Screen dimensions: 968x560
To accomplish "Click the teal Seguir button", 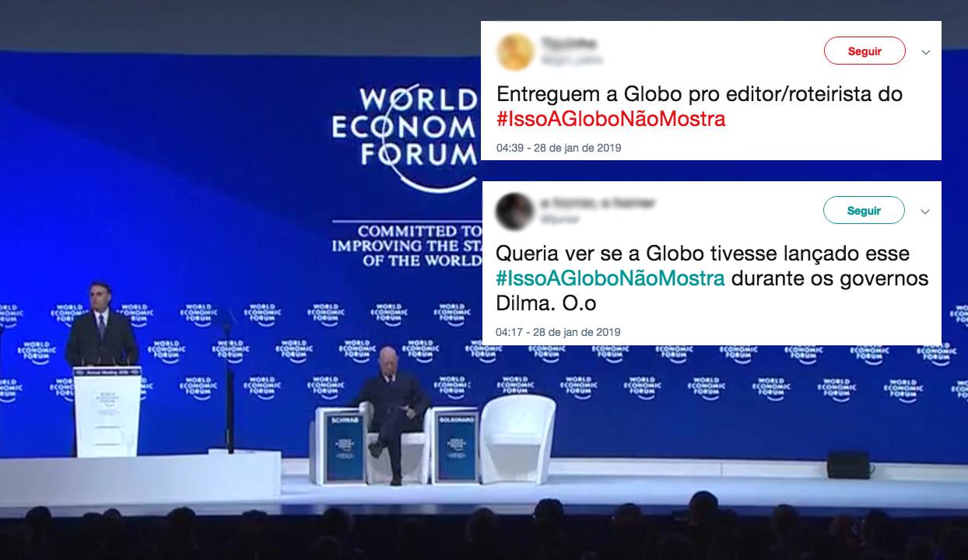I will [864, 210].
